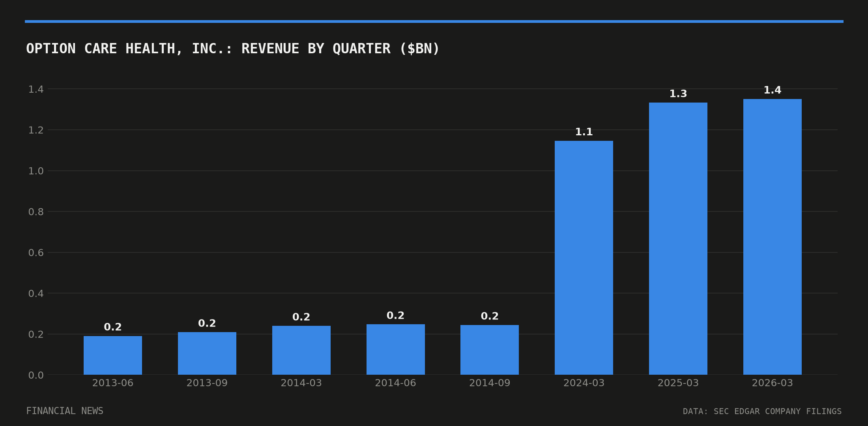Select the 2013-09 revenue bar
This screenshot has width=868, height=426.
coord(207,353)
